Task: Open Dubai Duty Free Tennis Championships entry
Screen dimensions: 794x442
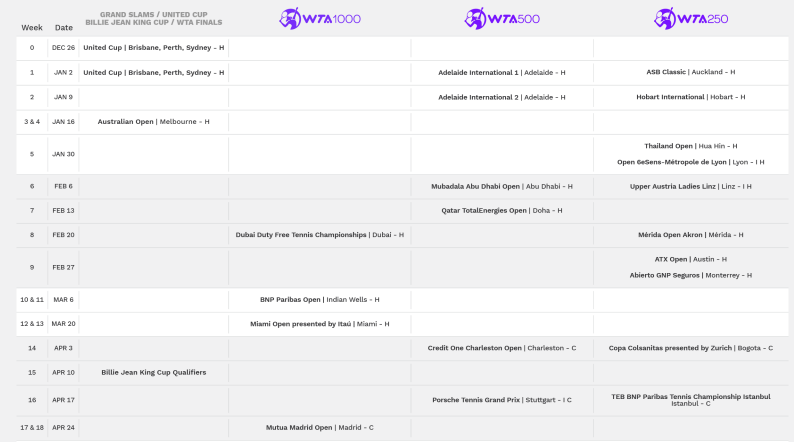Action: (320, 235)
